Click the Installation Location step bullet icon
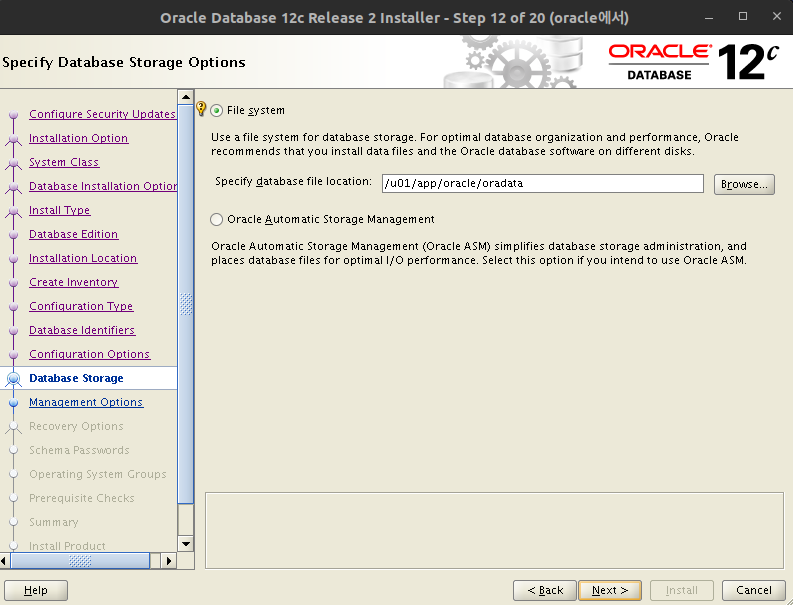793x605 pixels. (14, 258)
